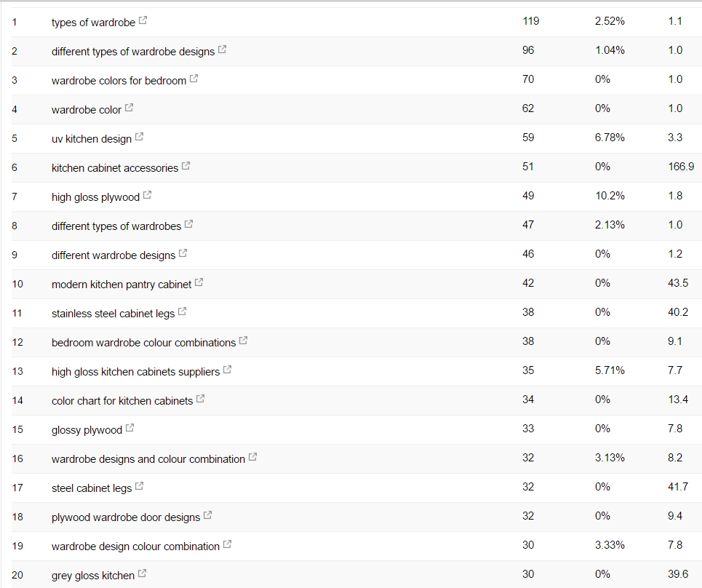Open uv kitchen design external link icon
The image size is (702, 588).
pos(139,137)
